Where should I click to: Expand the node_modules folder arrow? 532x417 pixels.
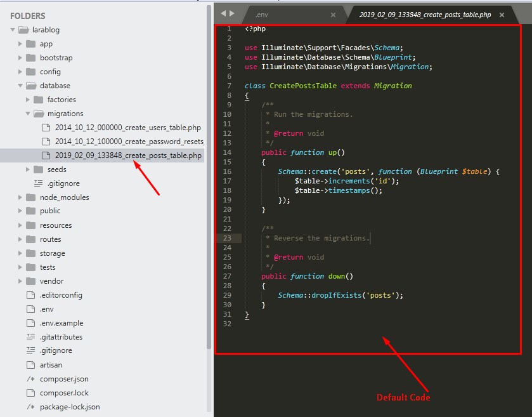coord(20,197)
